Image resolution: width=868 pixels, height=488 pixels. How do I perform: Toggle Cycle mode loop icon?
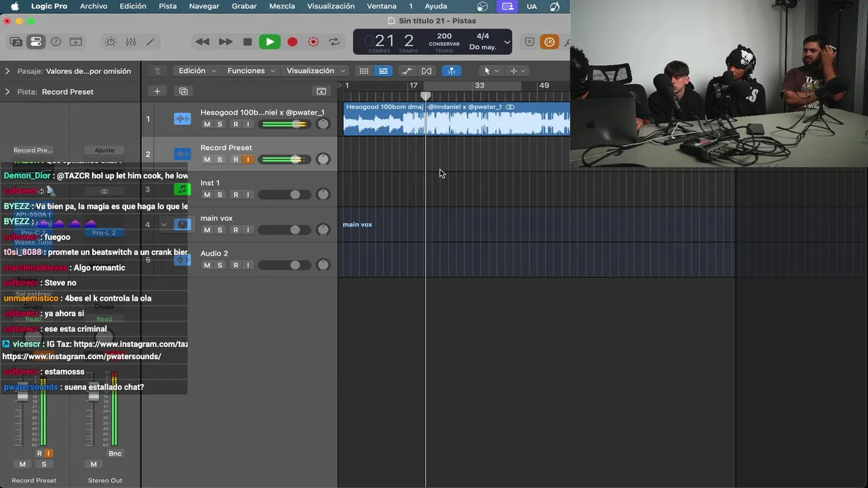point(334,42)
